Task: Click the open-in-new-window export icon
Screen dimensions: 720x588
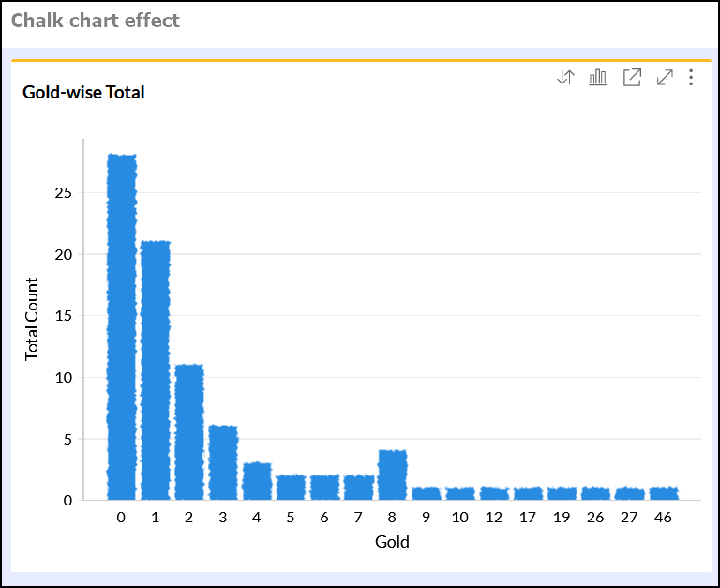Action: (632, 78)
